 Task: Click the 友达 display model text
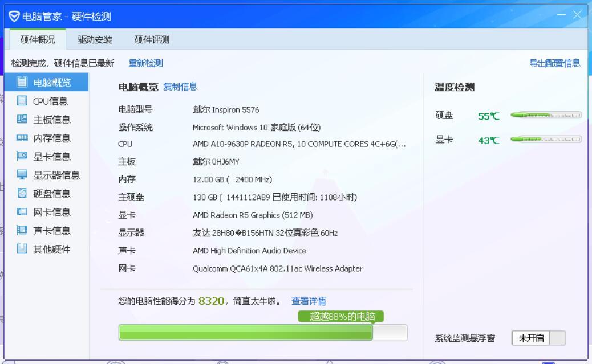coord(265,233)
